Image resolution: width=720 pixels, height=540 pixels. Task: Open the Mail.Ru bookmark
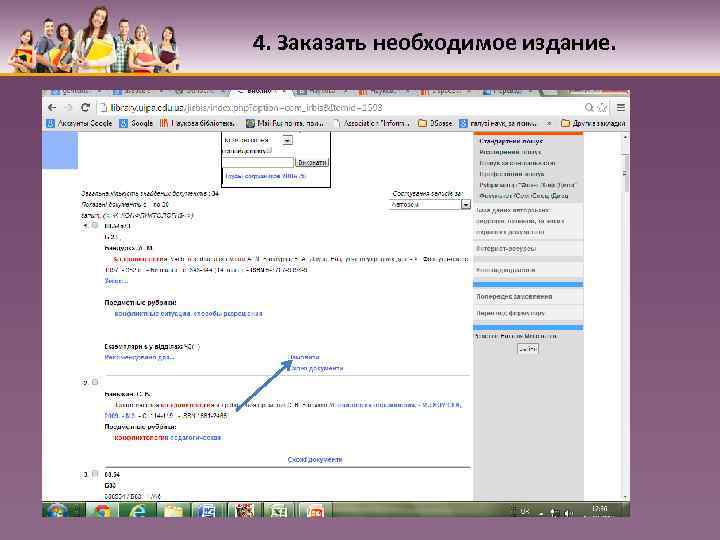pos(285,123)
